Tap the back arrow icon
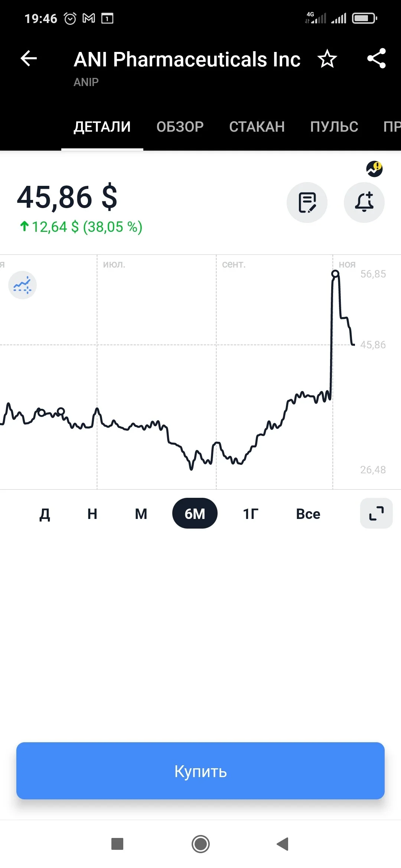Screen dimensions: 401x868 pyautogui.click(x=29, y=59)
